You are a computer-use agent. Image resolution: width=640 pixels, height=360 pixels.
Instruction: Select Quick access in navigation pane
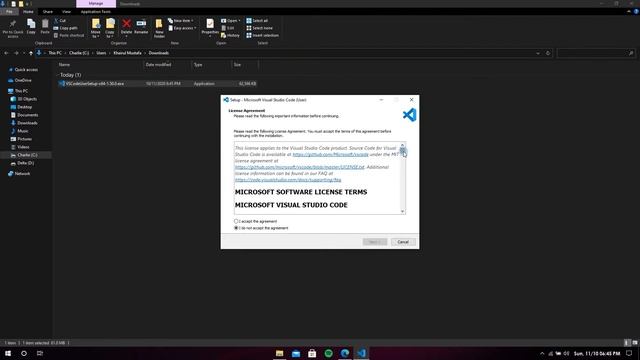(x=26, y=70)
